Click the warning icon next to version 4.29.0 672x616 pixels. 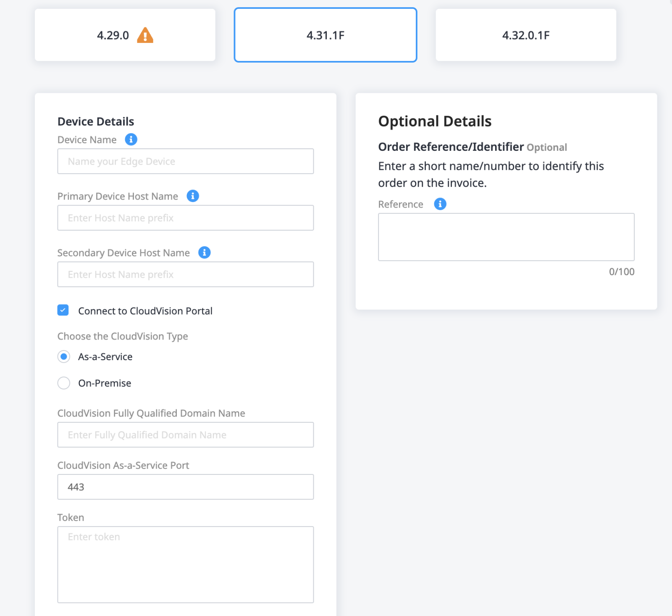145,35
